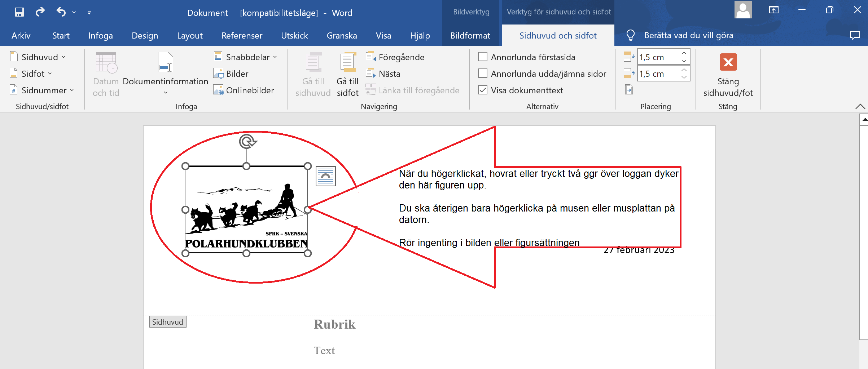This screenshot has width=868, height=369.
Task: Open the Hjälp tab
Action: pyautogui.click(x=420, y=36)
